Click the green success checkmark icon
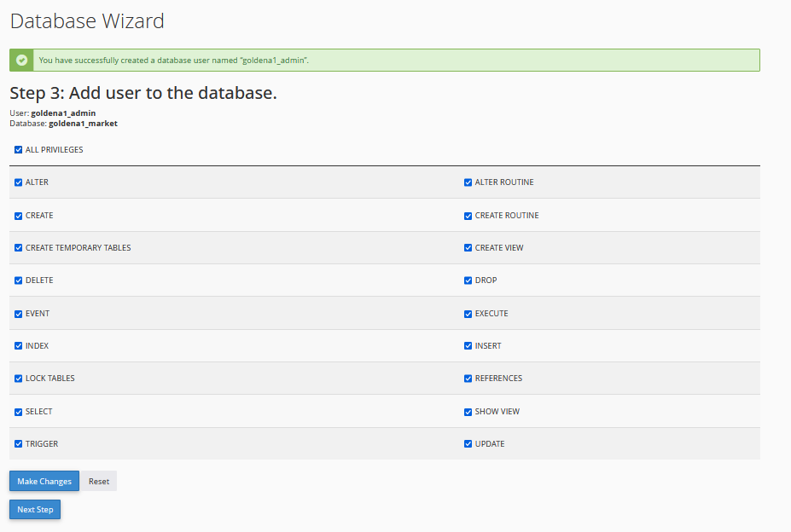 (x=21, y=61)
